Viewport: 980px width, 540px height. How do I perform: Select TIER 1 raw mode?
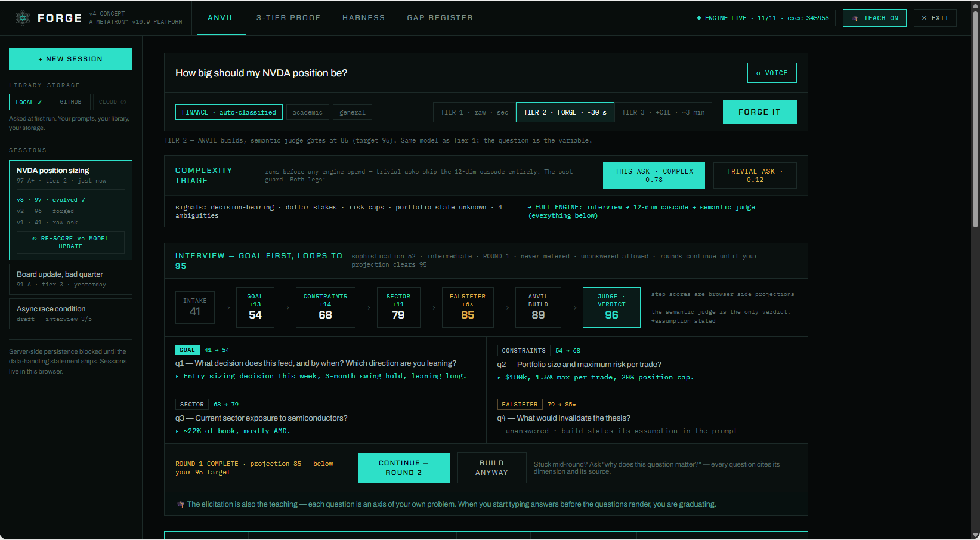point(474,112)
